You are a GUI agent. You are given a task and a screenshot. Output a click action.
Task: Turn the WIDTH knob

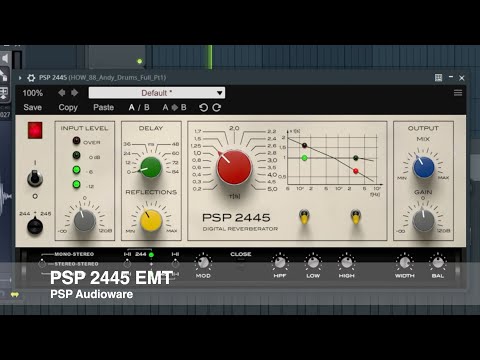(405, 262)
